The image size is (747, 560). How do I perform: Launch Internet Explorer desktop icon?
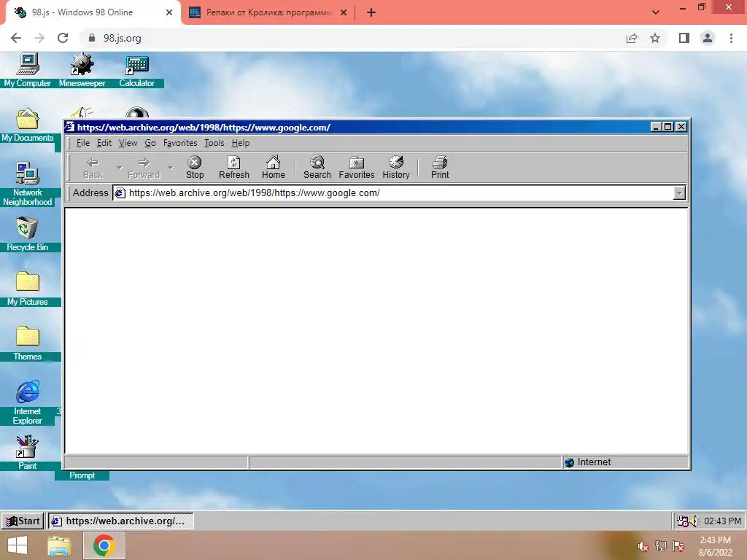click(27, 402)
